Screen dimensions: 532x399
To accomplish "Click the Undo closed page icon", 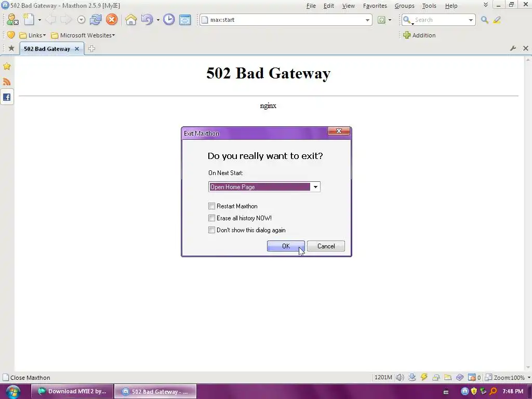I will click(147, 20).
